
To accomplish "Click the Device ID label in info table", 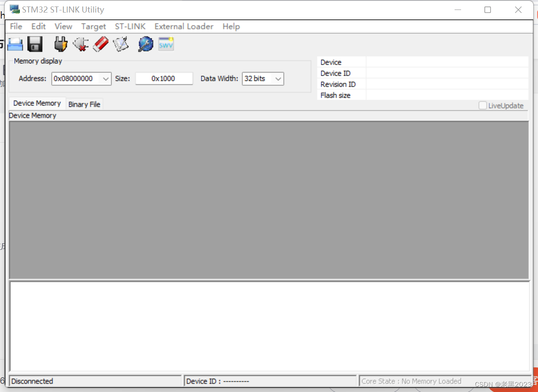I will [335, 73].
